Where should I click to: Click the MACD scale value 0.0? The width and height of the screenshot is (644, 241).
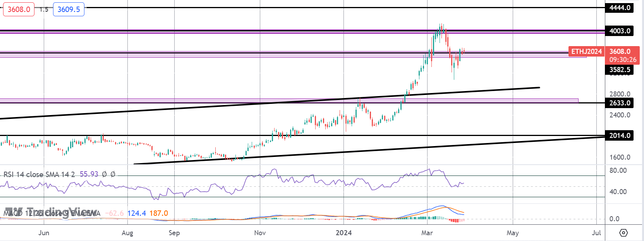tap(614, 219)
